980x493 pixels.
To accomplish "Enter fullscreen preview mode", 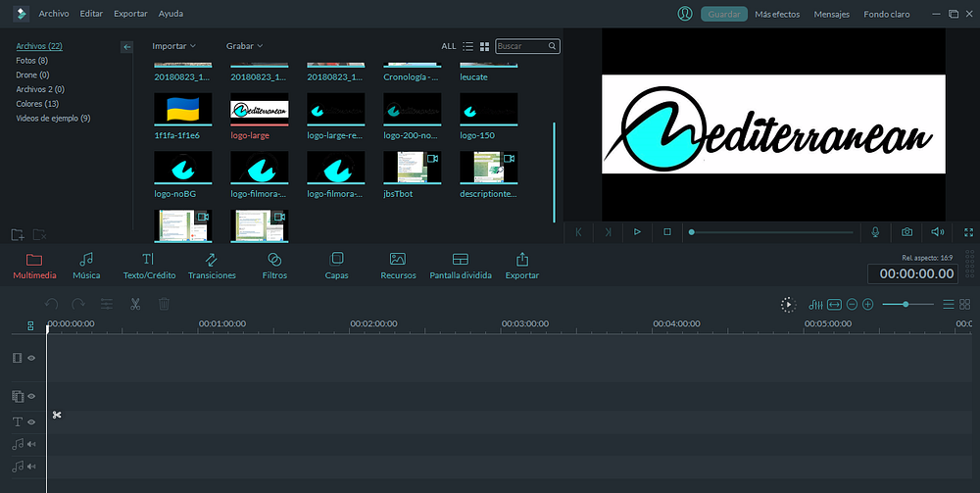I will 968,232.
